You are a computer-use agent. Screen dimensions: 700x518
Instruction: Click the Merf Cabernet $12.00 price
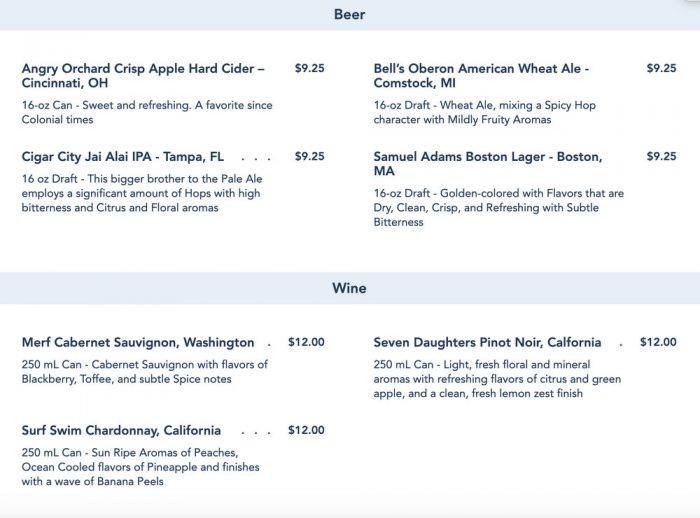pos(306,342)
